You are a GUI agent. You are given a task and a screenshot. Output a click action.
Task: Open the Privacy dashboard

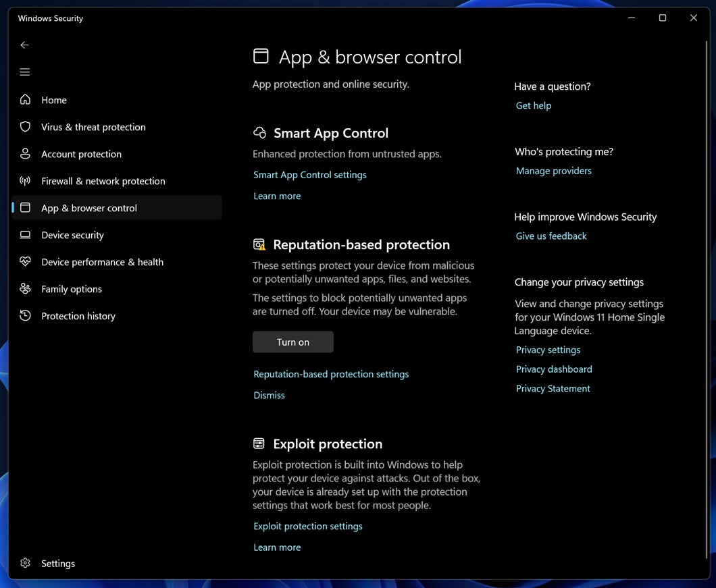553,369
